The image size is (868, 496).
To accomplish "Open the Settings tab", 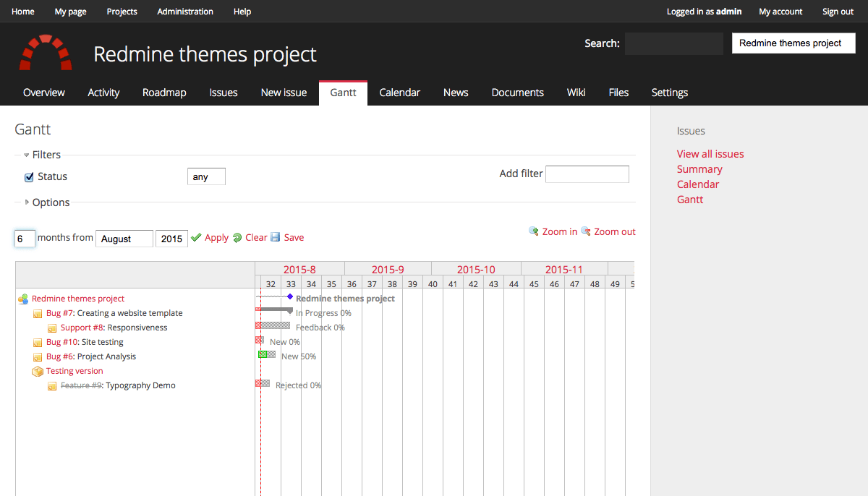I will 670,93.
